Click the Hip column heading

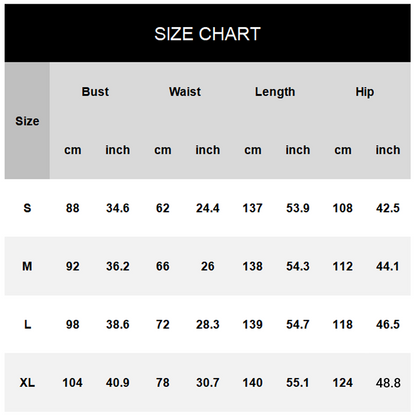365,92
